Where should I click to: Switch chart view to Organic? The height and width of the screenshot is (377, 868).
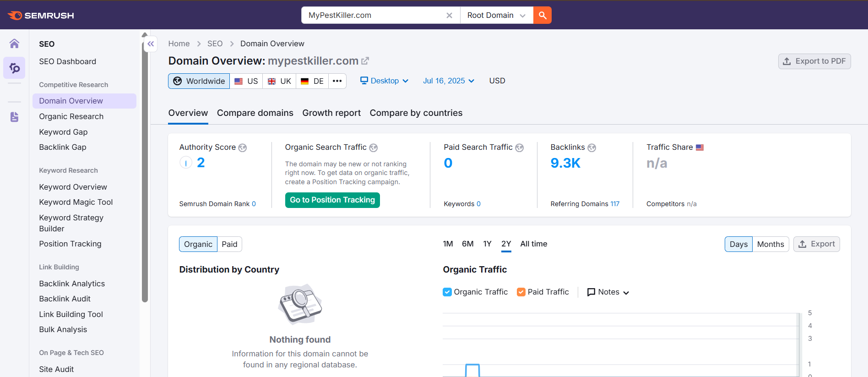coord(198,244)
